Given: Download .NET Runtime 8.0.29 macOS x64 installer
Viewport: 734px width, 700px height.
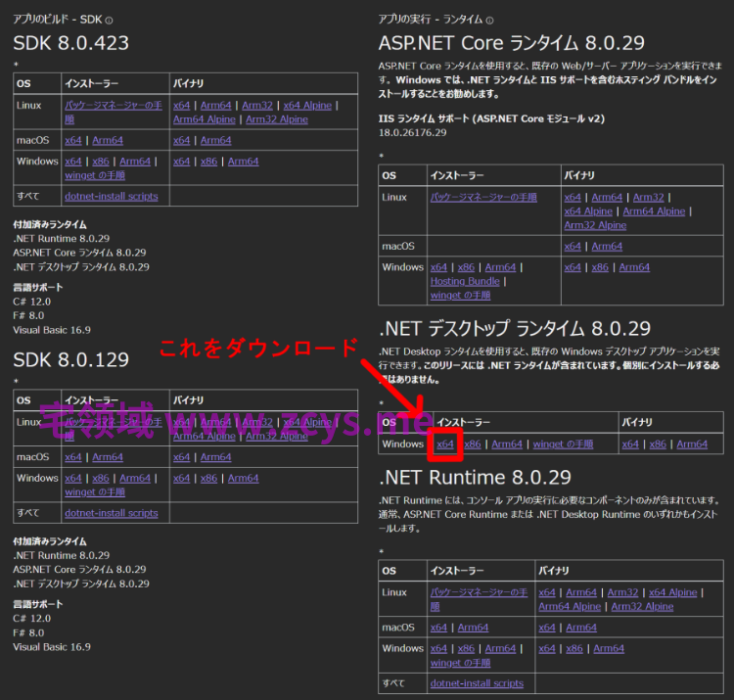Looking at the screenshot, I should [438, 628].
